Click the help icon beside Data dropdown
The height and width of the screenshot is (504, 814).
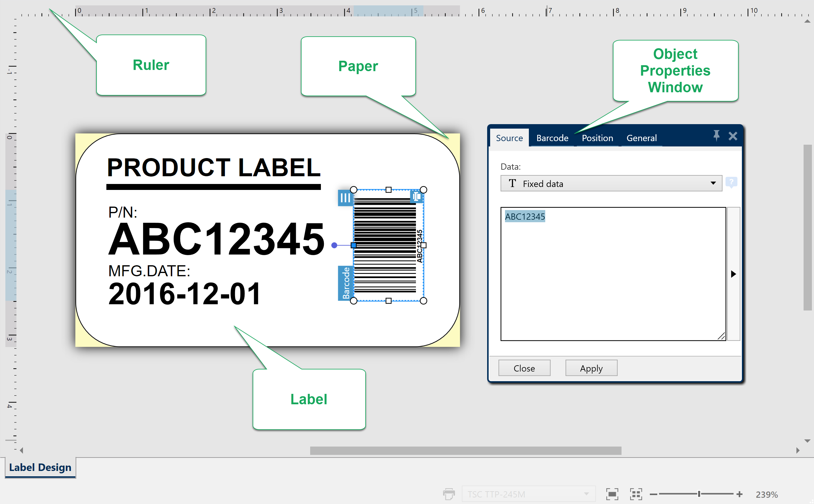731,182
